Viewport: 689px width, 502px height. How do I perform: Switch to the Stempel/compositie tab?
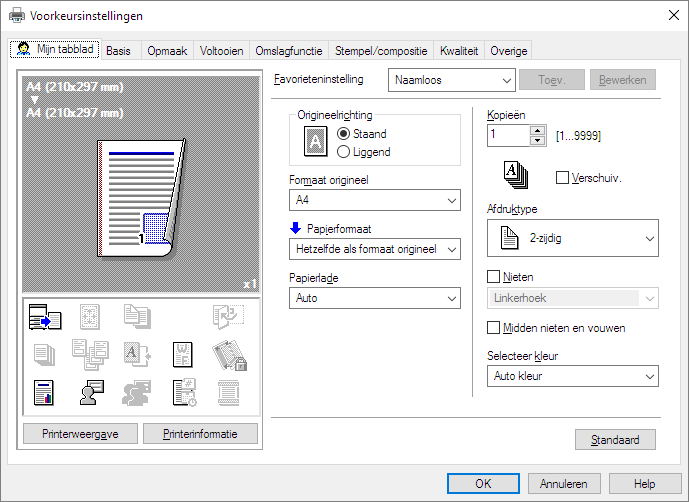[x=381, y=51]
